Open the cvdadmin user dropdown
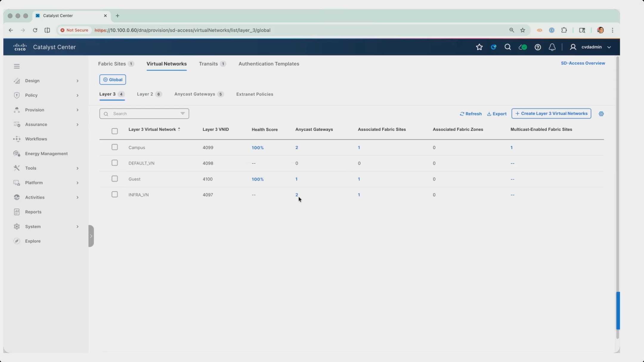 (591, 47)
